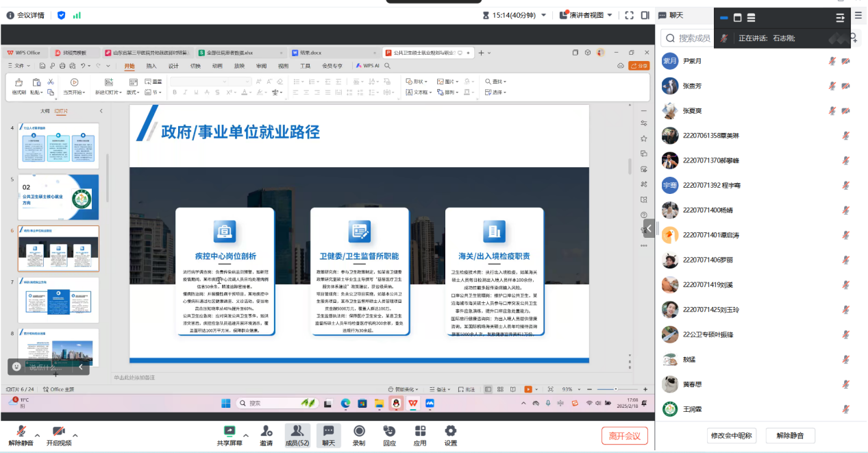868x453 pixels.
Task: Start recording with the 录制 icon
Action: tap(359, 435)
